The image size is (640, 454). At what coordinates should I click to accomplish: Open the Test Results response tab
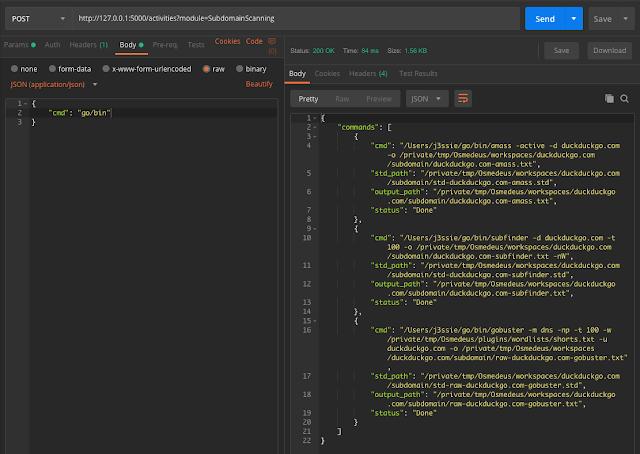pos(418,73)
